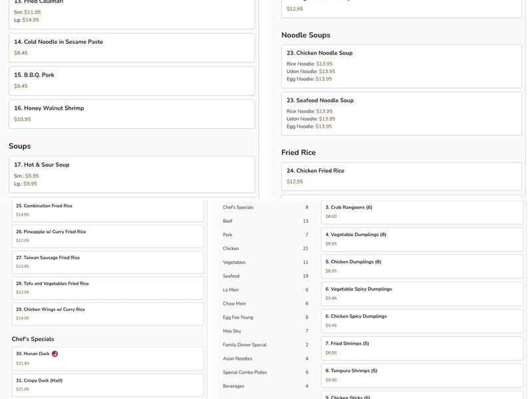Viewport: 532px width, 399px height.
Task: Open the Hot & Sour Soup item
Action: (132, 174)
